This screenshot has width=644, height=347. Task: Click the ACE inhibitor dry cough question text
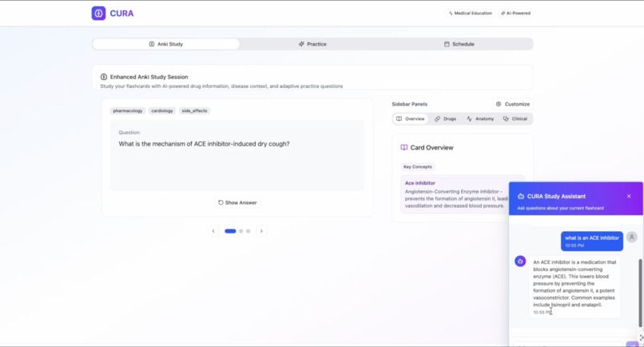[x=204, y=144]
